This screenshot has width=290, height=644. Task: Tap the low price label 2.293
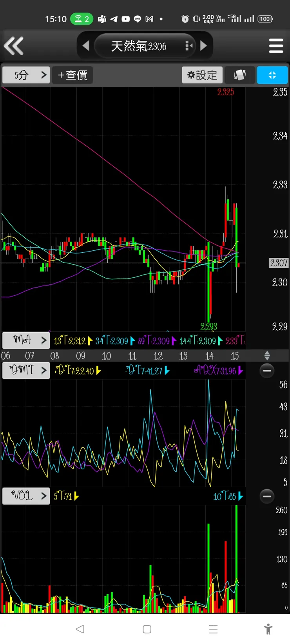[209, 326]
